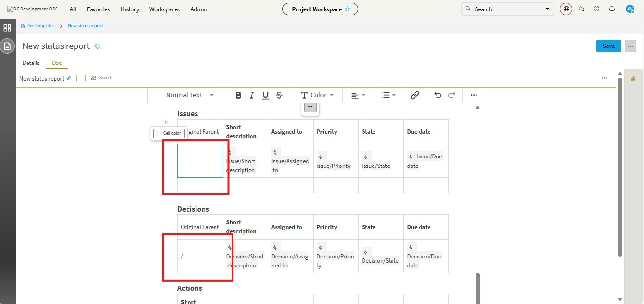Open the Normal text style dropdown
Screen dimensions: 644x304
pyautogui.click(x=189, y=95)
